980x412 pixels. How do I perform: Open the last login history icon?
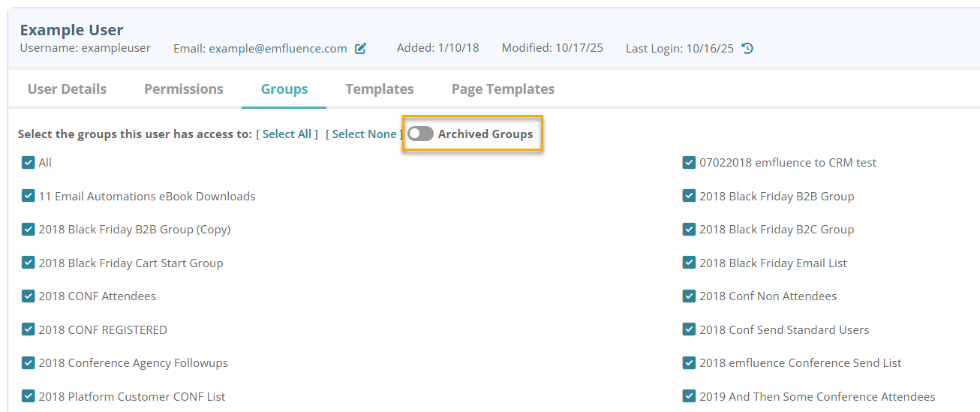coord(747,49)
